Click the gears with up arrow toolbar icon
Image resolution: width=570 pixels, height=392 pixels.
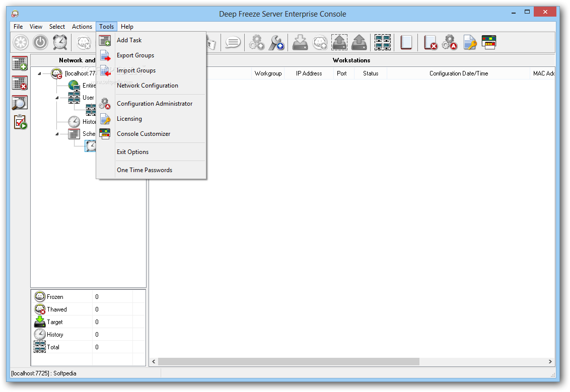tap(257, 42)
